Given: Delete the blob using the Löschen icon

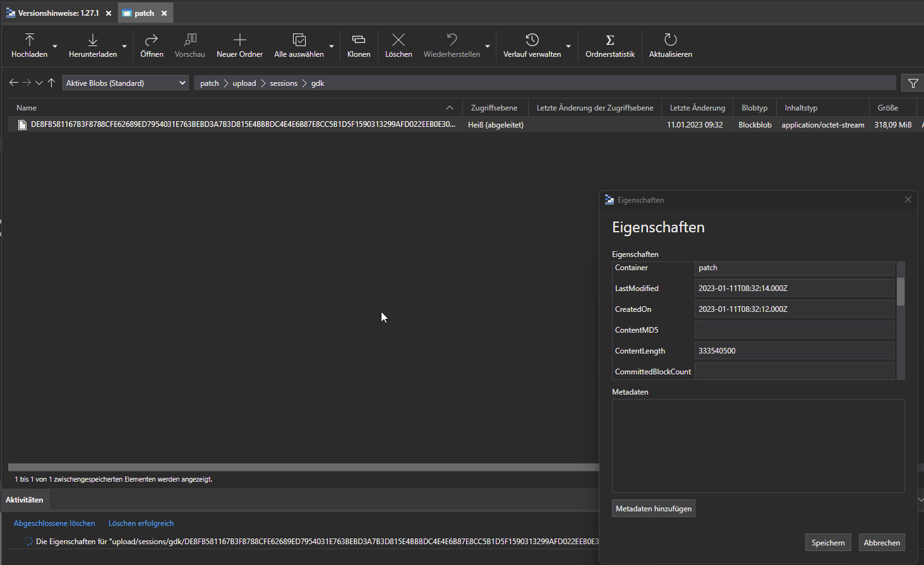Looking at the screenshot, I should click(x=398, y=40).
